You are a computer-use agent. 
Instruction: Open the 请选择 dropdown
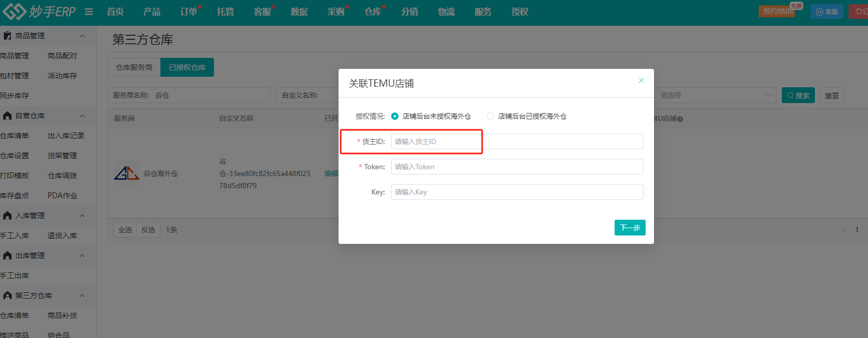(x=715, y=95)
